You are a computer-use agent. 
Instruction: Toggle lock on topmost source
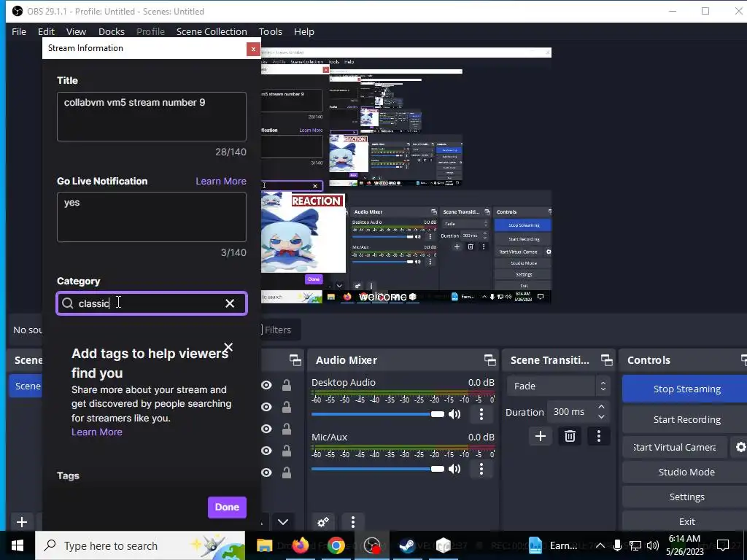pos(286,385)
